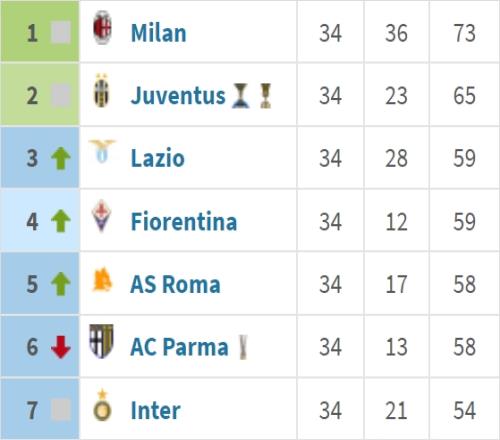Click the AS Roma crest
Screen dimensions: 500x440
point(102,279)
